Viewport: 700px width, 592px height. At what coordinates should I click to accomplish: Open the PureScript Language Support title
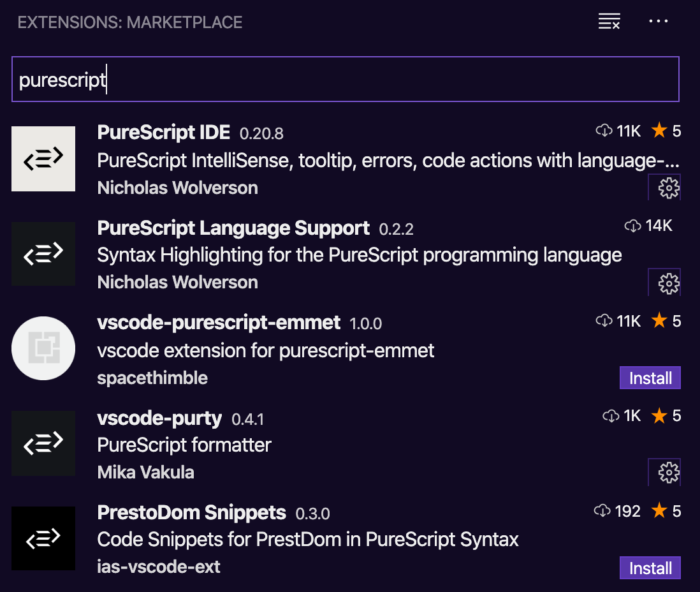pos(233,228)
